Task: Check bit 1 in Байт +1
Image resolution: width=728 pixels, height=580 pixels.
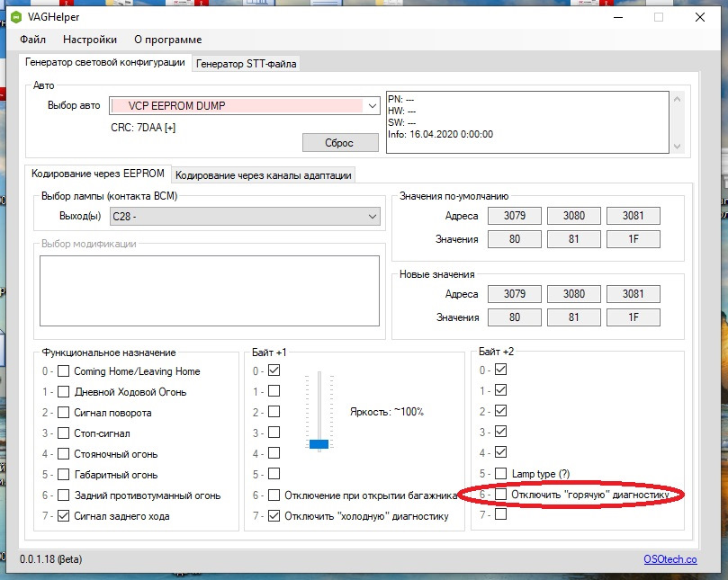Action: pos(274,390)
